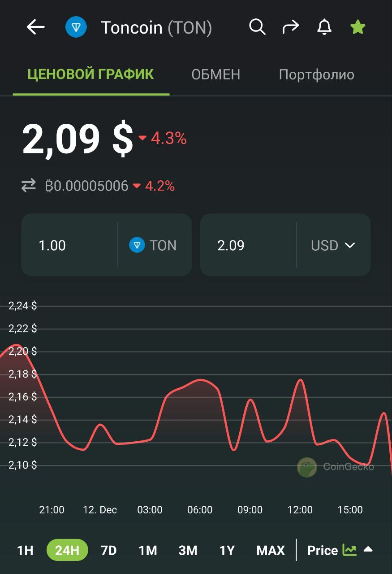392x574 pixels.
Task: Open the Price chart type dropdown
Action: click(340, 550)
